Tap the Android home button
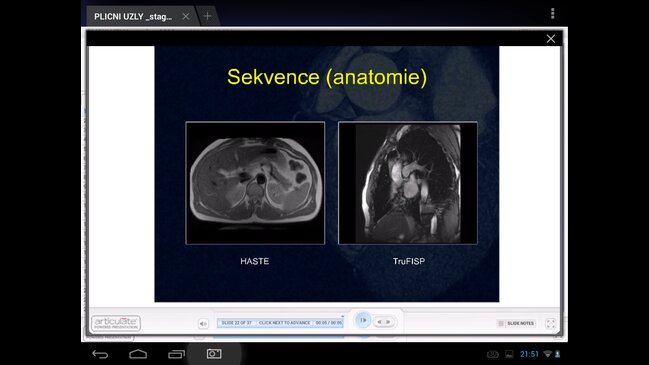 [x=138, y=354]
